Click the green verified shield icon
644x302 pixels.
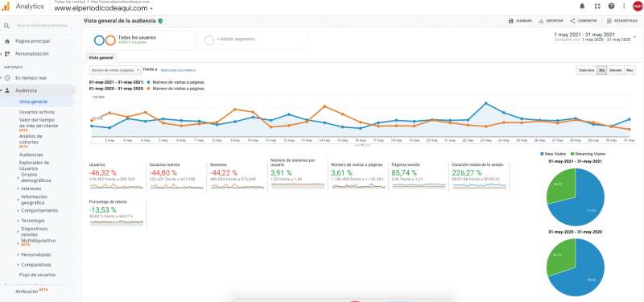click(160, 21)
